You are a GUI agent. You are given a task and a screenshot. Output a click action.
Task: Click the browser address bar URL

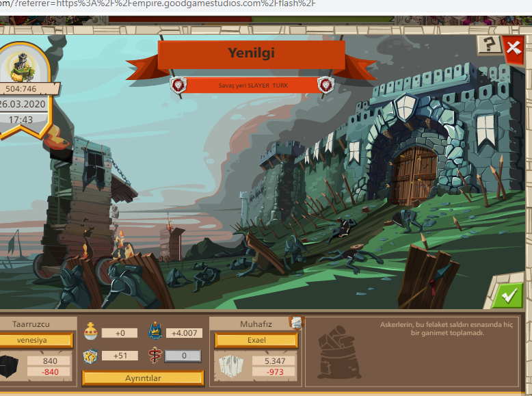pos(158,3)
